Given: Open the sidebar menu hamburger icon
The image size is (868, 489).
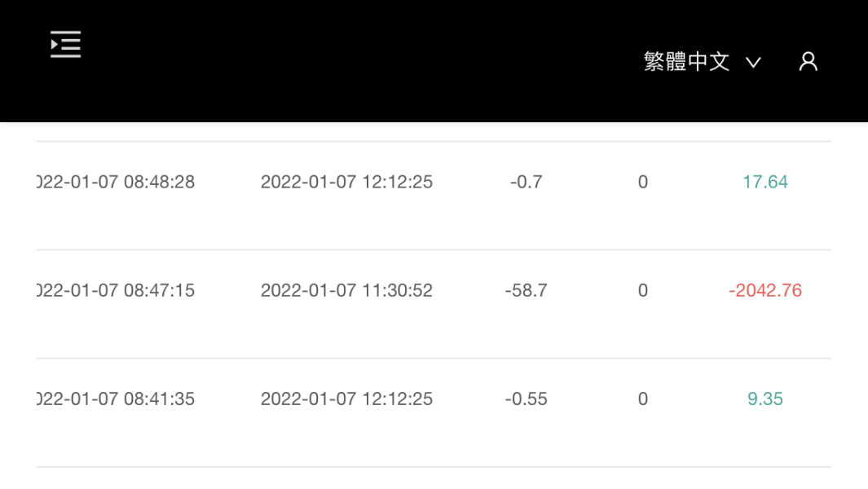Looking at the screenshot, I should click(x=65, y=44).
